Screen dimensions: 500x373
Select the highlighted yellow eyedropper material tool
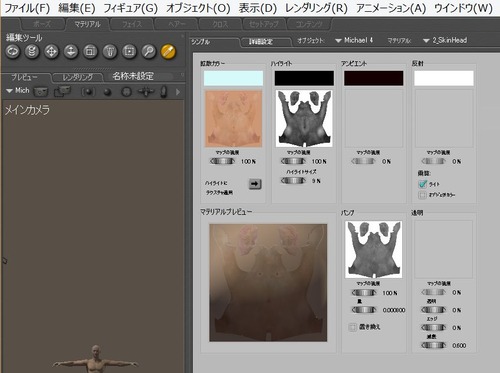(x=168, y=52)
